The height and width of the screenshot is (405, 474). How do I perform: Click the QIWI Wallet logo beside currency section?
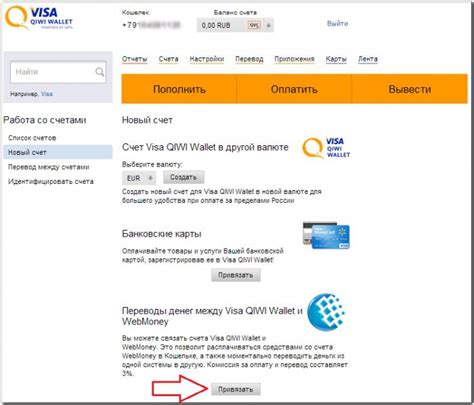(x=326, y=148)
